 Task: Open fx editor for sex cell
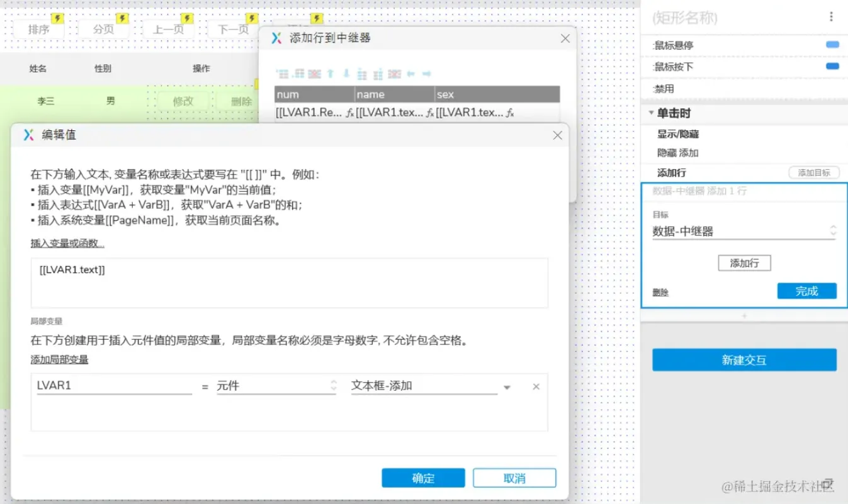coord(511,113)
